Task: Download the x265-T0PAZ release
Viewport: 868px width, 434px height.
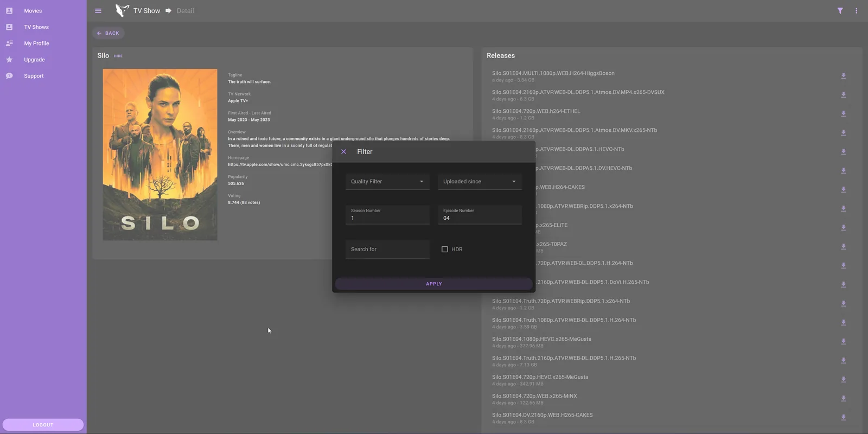Action: (843, 247)
